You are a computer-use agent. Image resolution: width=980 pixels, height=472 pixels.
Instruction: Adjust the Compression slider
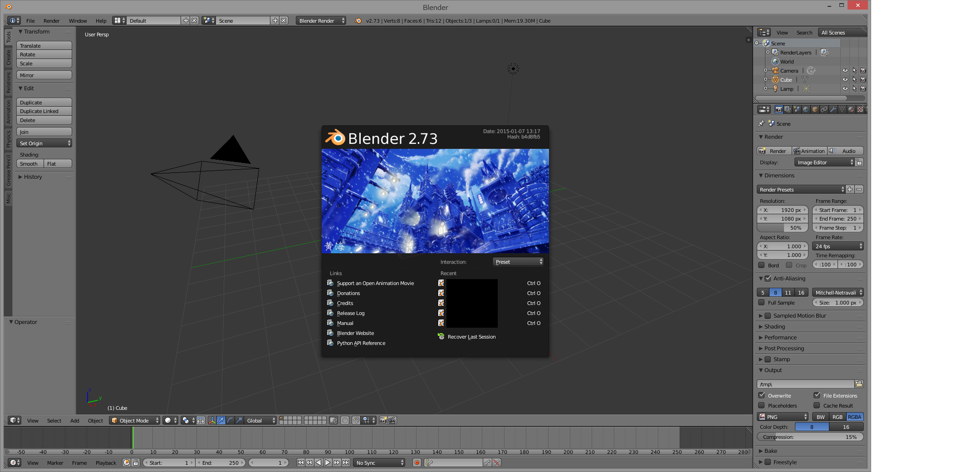tap(810, 437)
